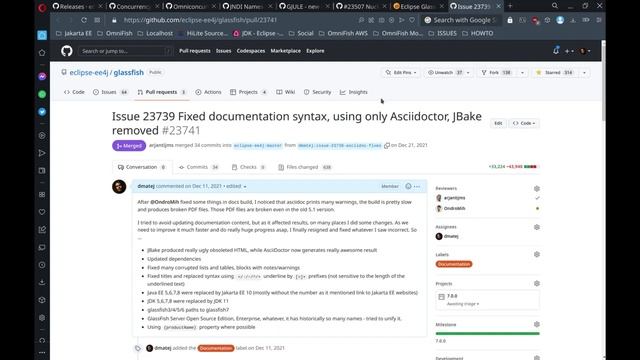Open the Milestone gear settings
640x360 pixels.
(536, 324)
